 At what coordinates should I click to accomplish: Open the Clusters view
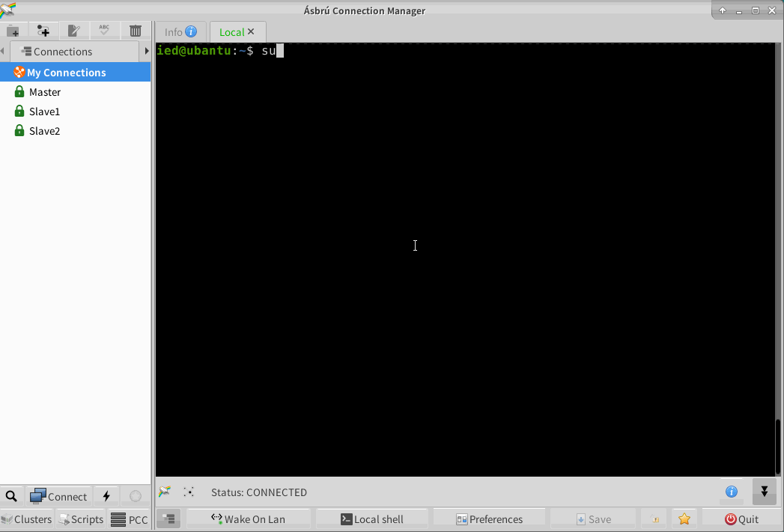(26, 519)
